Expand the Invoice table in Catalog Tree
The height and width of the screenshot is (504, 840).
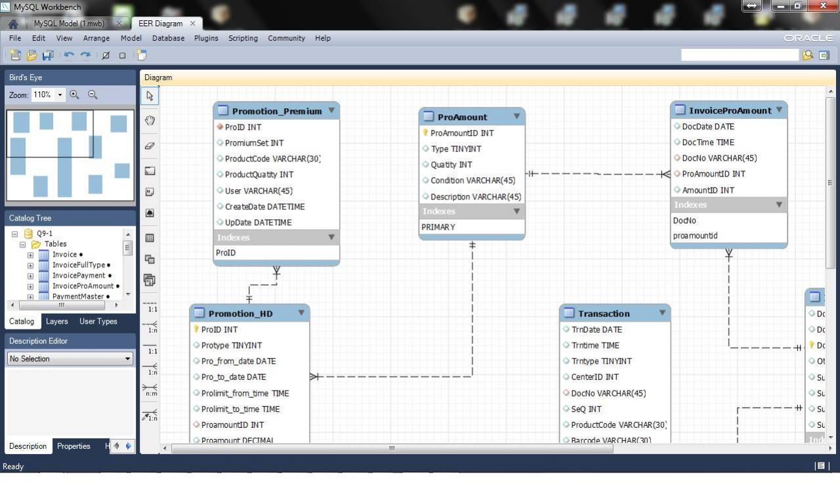[x=30, y=254]
